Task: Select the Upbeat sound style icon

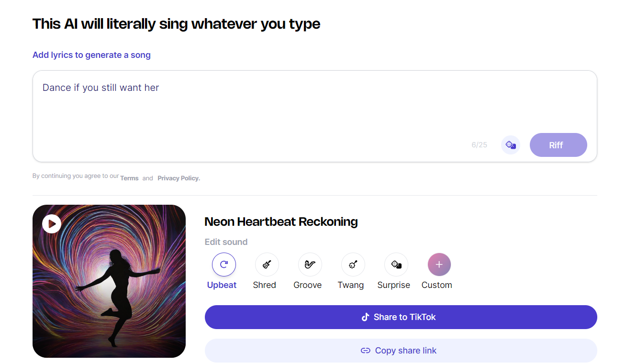Action: (x=224, y=265)
